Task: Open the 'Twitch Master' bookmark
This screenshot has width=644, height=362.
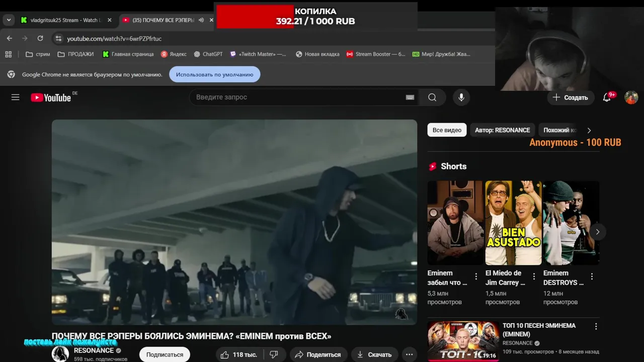Action: coord(258,54)
